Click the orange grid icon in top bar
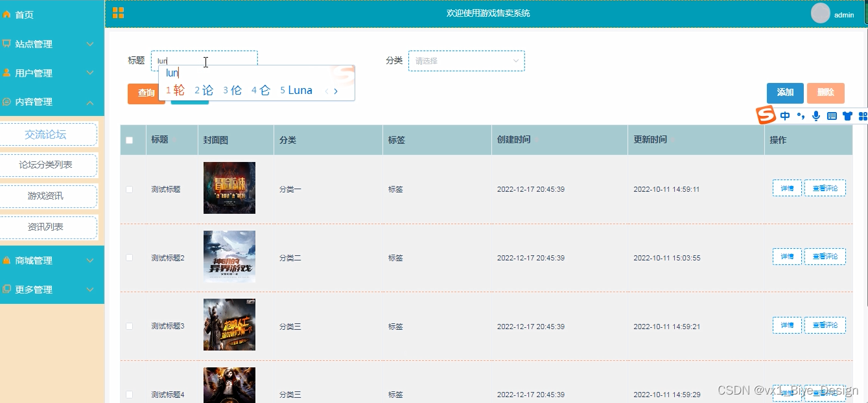 118,13
